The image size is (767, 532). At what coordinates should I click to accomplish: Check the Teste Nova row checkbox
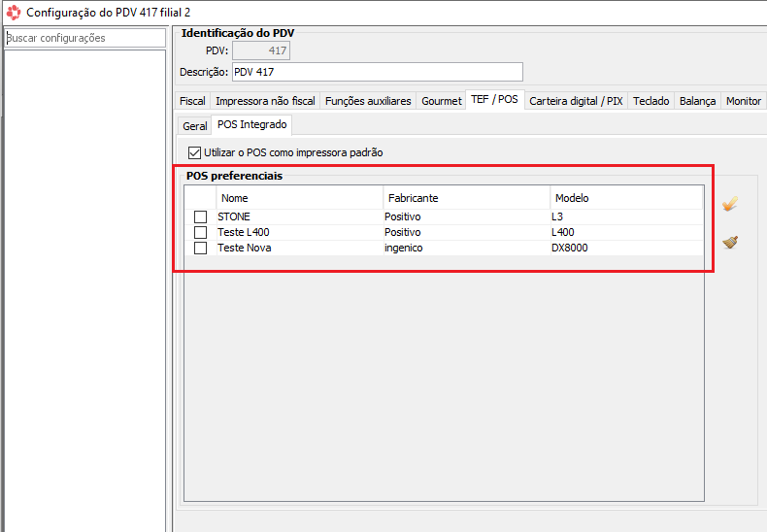click(x=201, y=248)
